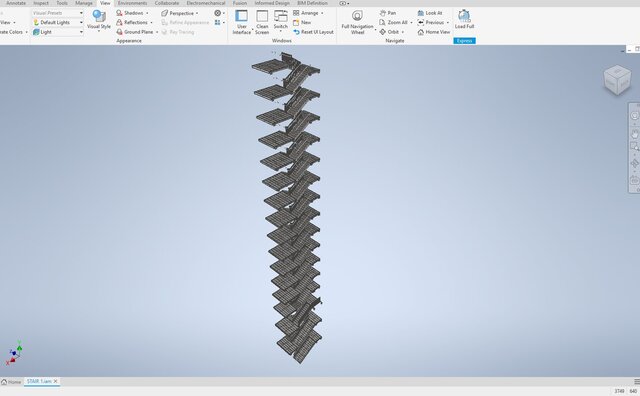This screenshot has height=396, width=640.
Task: Open the Annotate ribbon tab
Action: click(16, 3)
